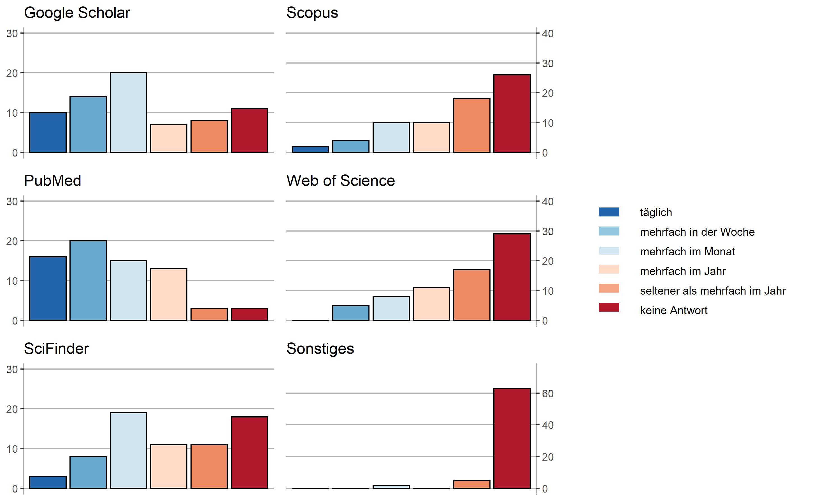Click the "PubMed" chart heading
This screenshot has height=504, width=832.
(x=52, y=181)
